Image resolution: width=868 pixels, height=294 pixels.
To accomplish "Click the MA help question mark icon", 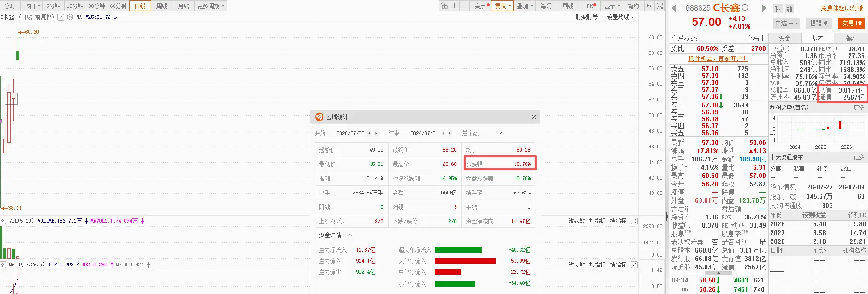I will pos(60,17).
